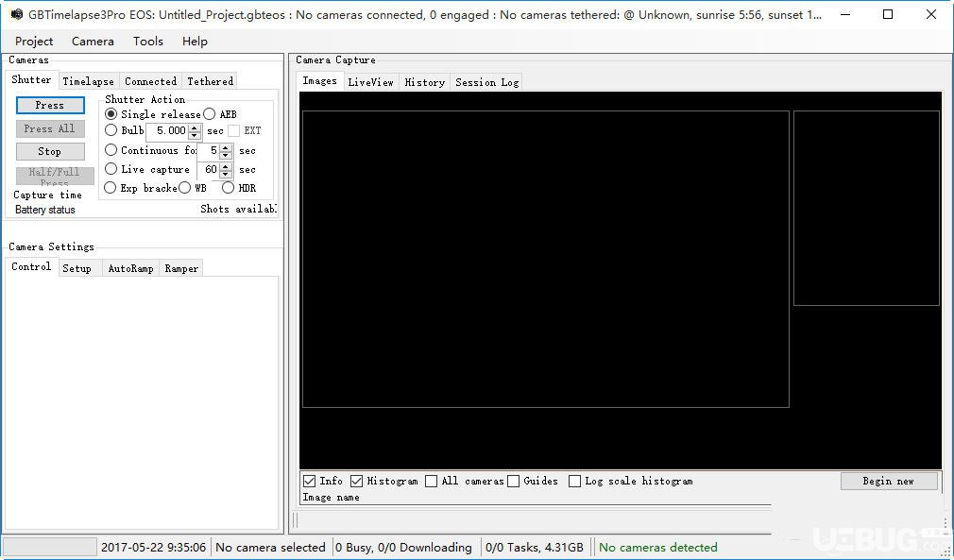Click the histogram preview box

click(866, 208)
